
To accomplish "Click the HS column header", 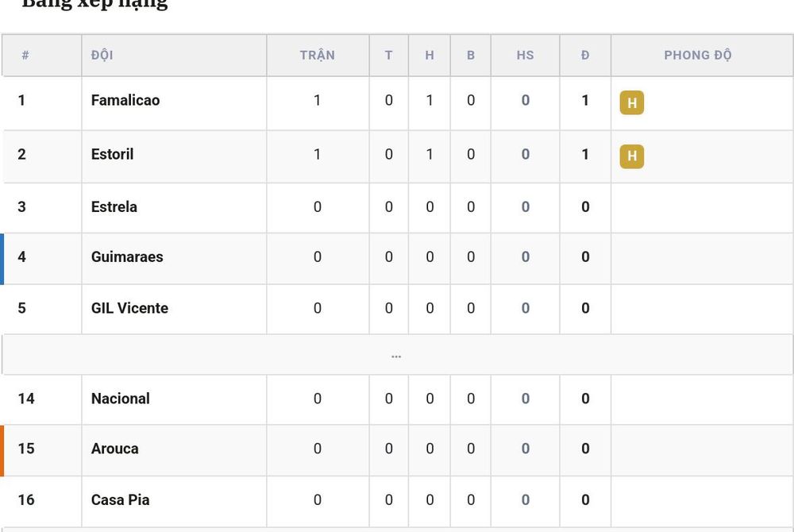I will (525, 55).
